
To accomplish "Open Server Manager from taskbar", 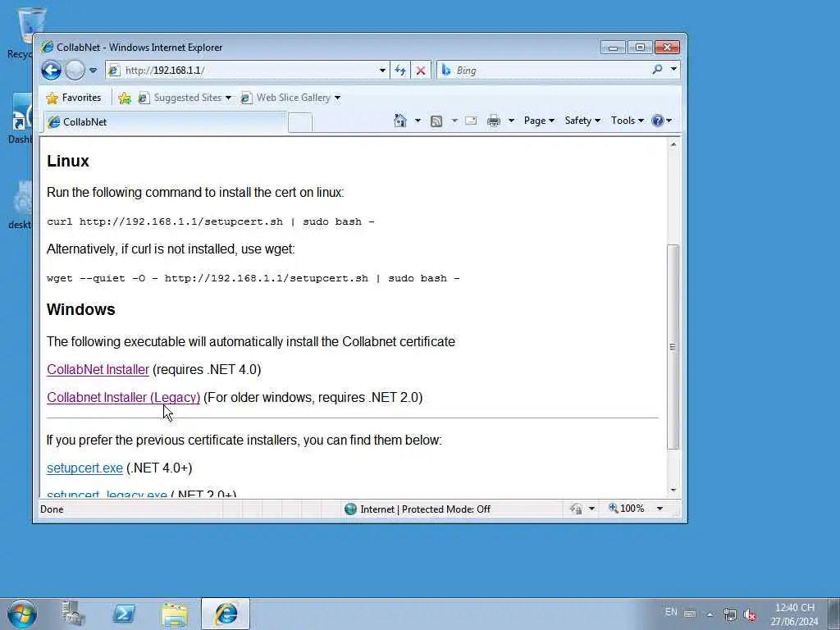I will [x=73, y=614].
